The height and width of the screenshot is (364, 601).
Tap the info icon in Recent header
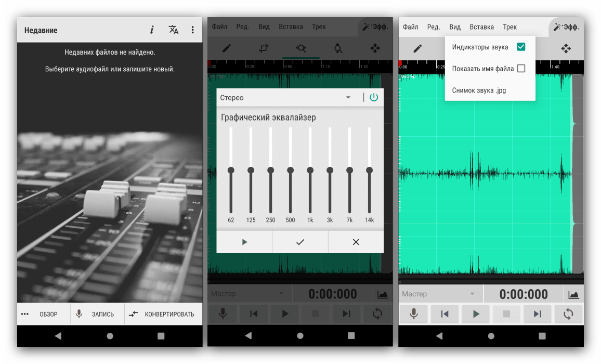pos(152,30)
